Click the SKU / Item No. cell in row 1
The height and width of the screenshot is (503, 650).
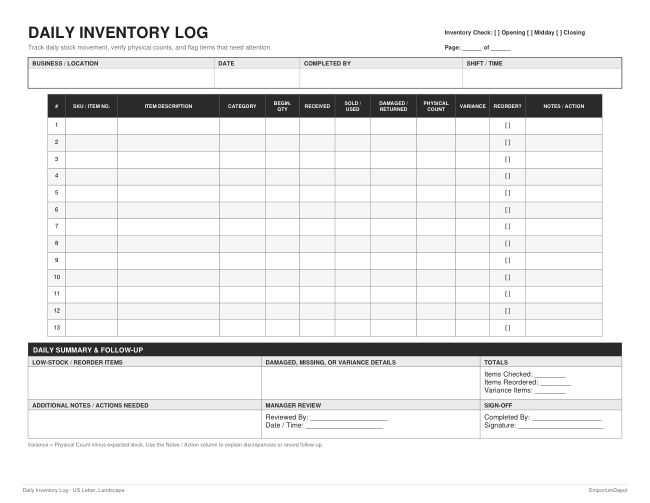pos(91,126)
